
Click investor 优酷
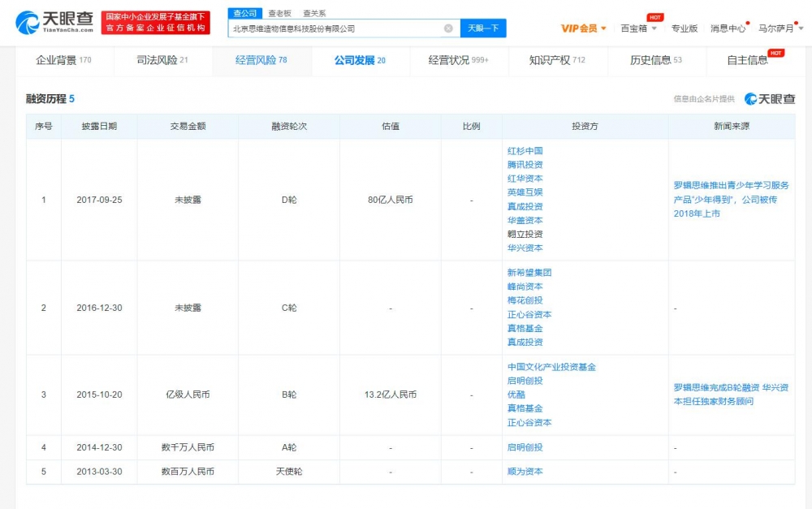516,395
